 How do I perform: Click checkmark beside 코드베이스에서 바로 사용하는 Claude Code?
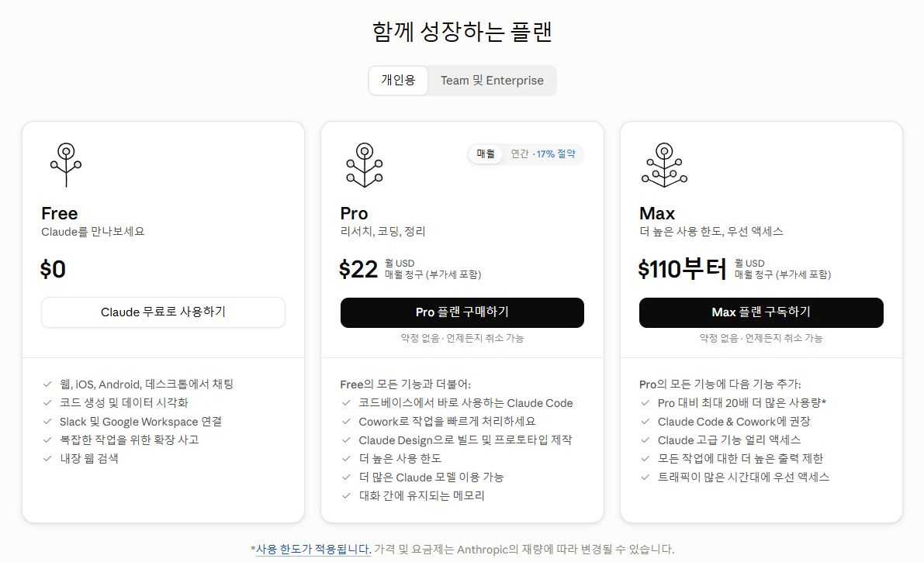[347, 403]
